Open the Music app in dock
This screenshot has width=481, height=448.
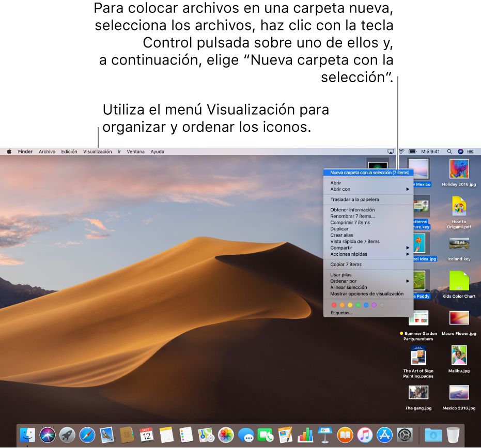tap(365, 435)
